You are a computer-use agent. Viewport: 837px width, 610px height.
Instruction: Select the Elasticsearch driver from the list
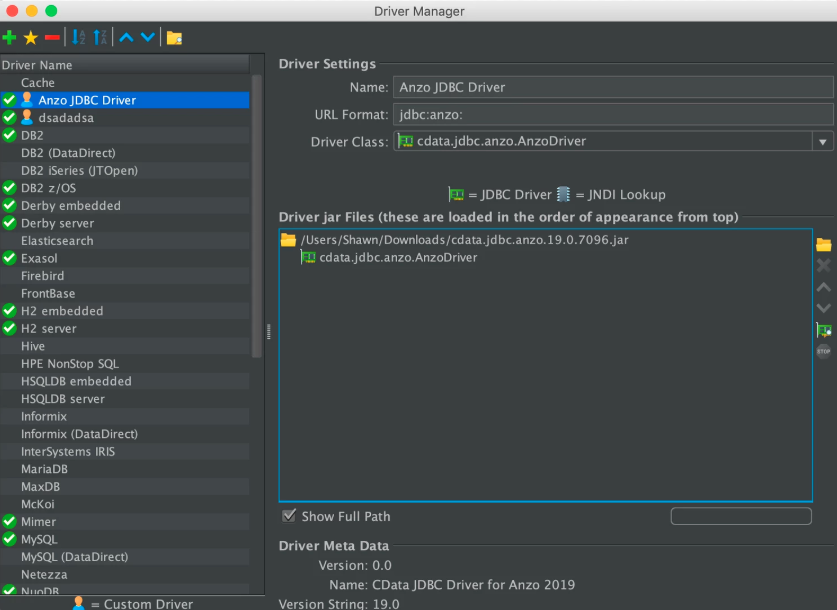(57, 240)
